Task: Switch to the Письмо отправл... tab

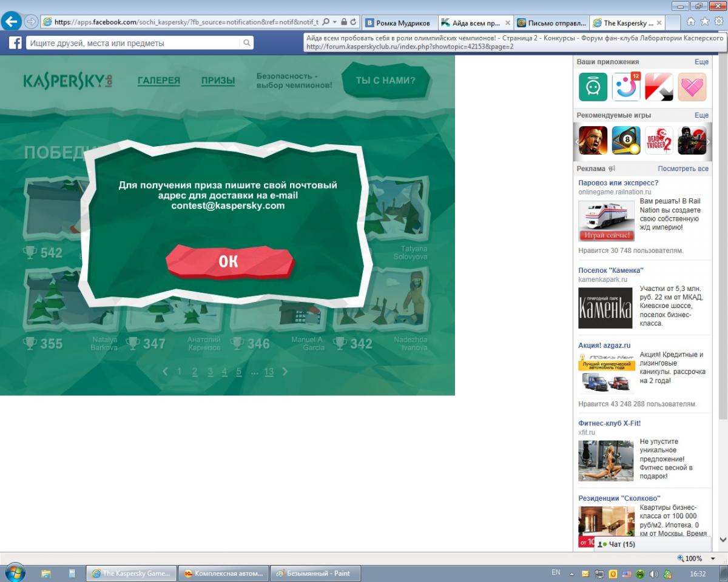Action: [551, 23]
